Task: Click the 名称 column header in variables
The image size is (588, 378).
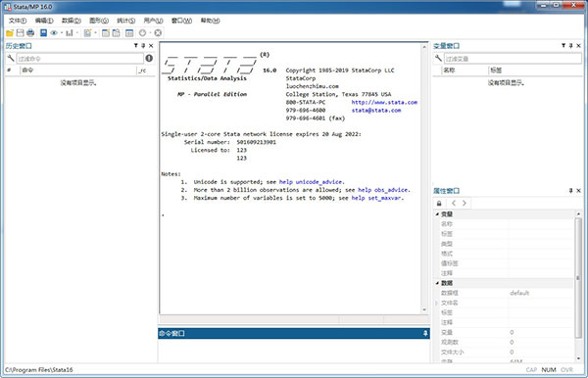Action: (465, 71)
